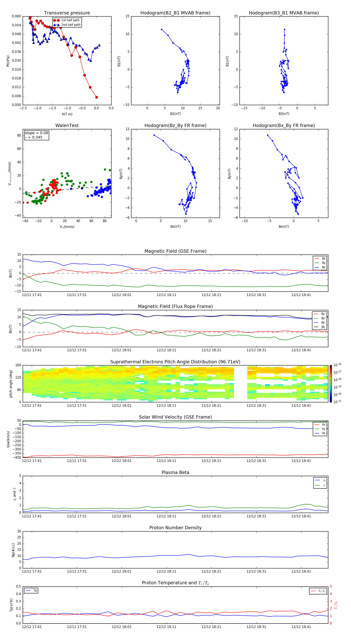Screen dimensions: 351x644
Task: Click the 'pitch angle (deg)' y-axis label
Action: tap(11, 384)
